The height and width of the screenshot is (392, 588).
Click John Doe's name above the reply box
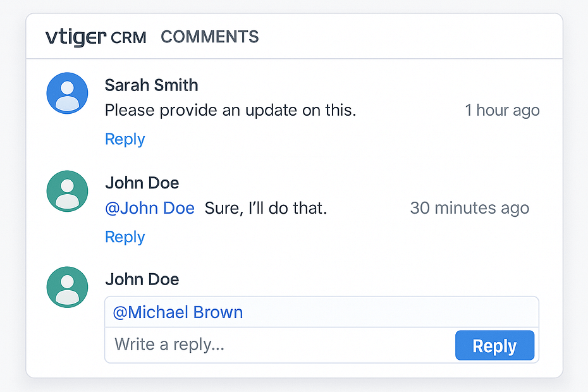pos(142,279)
